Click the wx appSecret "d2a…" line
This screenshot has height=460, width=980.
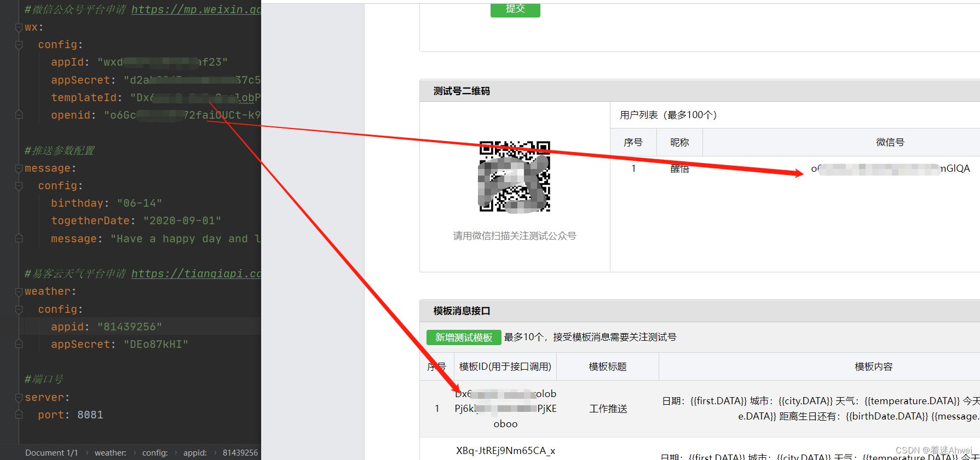(x=156, y=80)
